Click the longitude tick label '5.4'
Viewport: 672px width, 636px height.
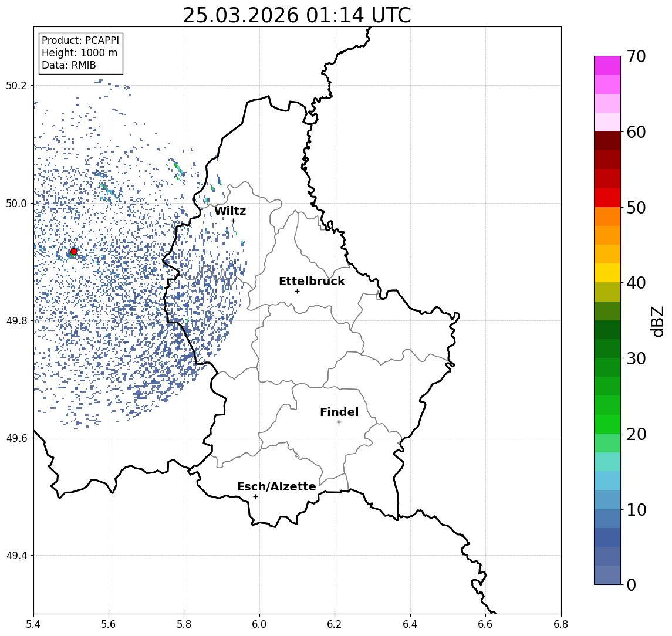tap(34, 624)
